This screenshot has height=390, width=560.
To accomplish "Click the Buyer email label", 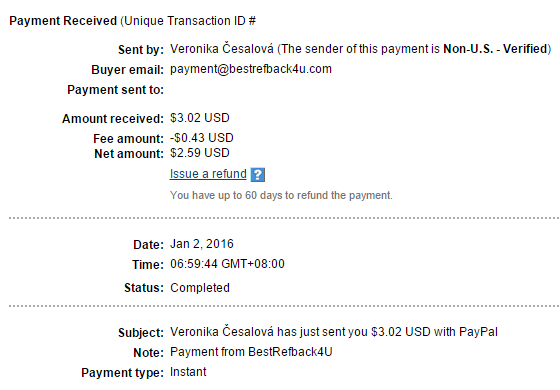I will click(128, 70).
